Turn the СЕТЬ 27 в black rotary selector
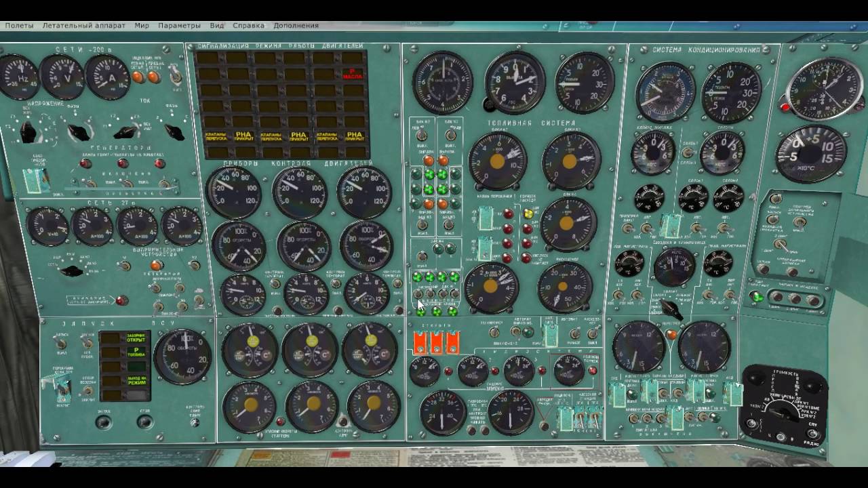 pos(73,271)
